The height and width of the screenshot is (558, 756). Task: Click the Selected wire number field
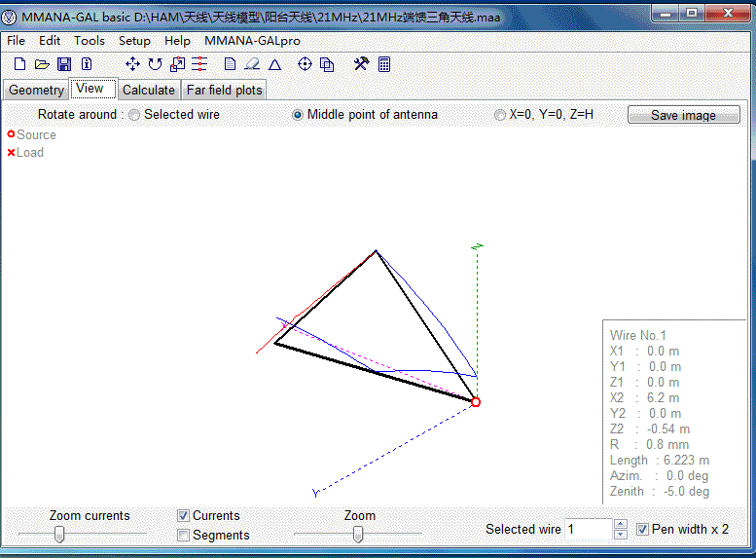point(589,529)
